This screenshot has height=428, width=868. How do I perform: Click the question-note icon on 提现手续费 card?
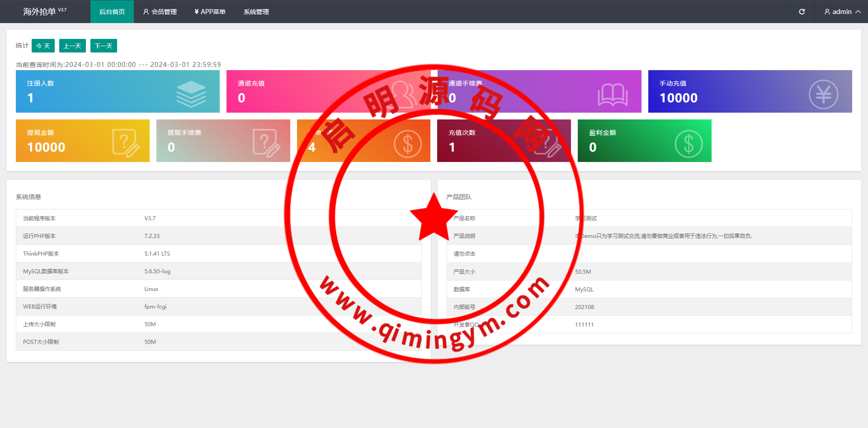coord(266,143)
